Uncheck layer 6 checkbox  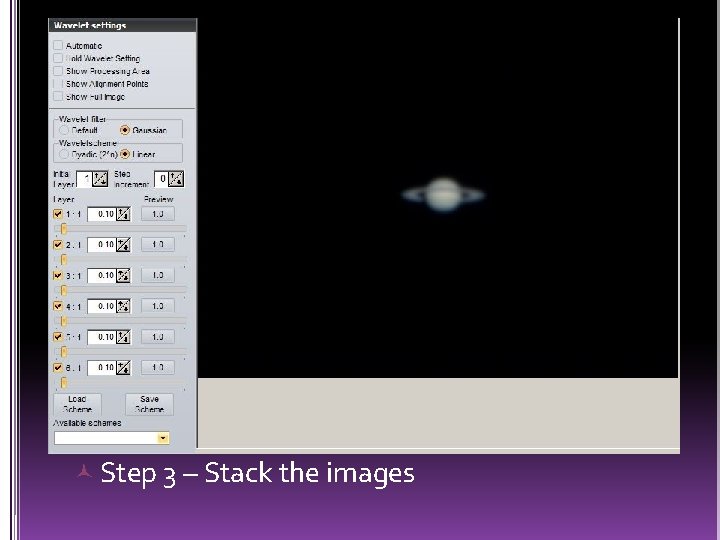coord(58,367)
